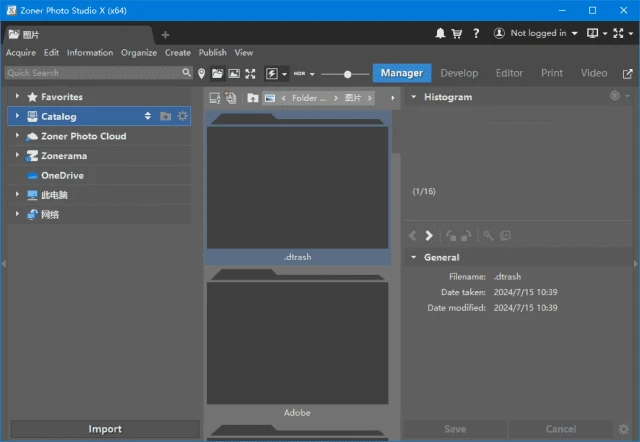Screen dimensions: 640x442
Task: Open the shopping cart icon
Action: pos(457,33)
